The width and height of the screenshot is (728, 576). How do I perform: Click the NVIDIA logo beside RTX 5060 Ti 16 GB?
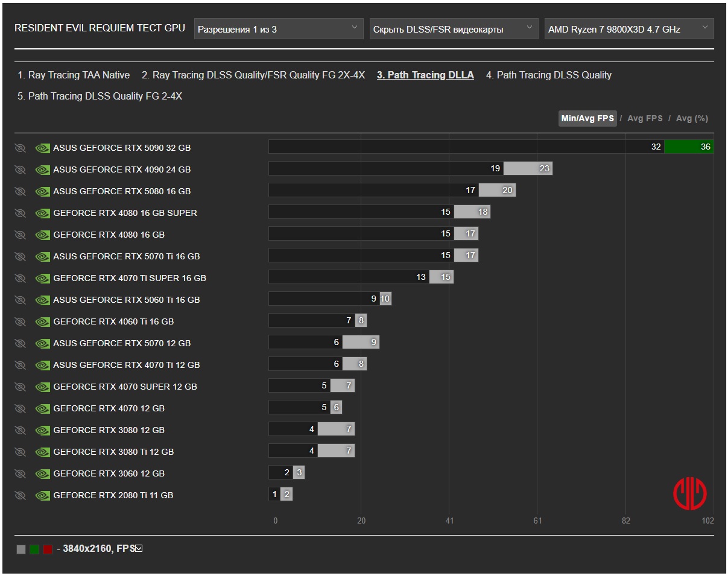[x=42, y=300]
